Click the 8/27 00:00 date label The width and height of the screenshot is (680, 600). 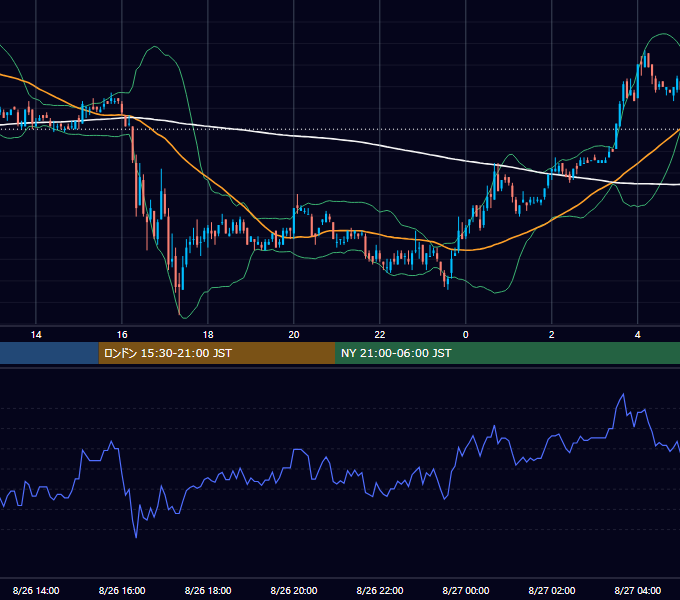[465, 590]
